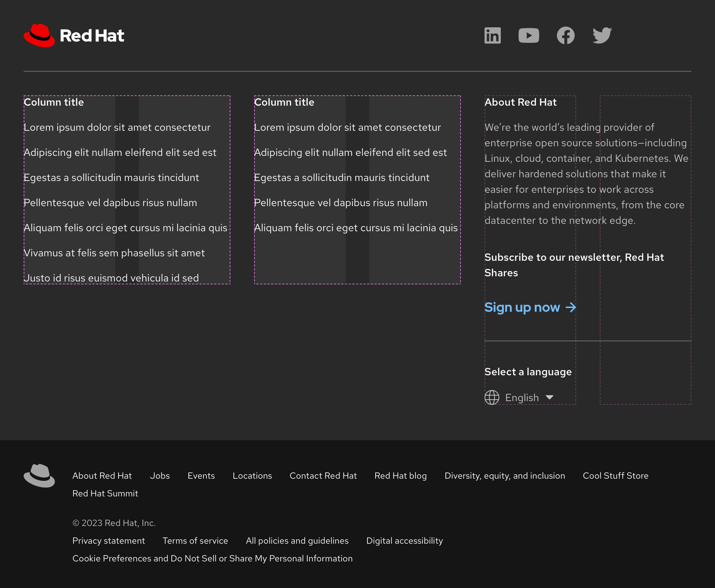The width and height of the screenshot is (715, 588).
Task: Click the Red Hat logo in the header
Action: tap(73, 35)
